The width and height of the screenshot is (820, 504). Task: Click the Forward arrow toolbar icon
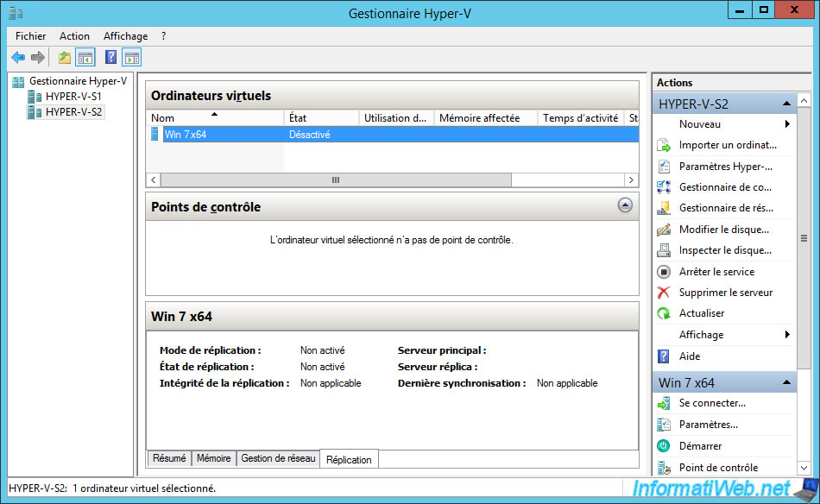point(38,58)
